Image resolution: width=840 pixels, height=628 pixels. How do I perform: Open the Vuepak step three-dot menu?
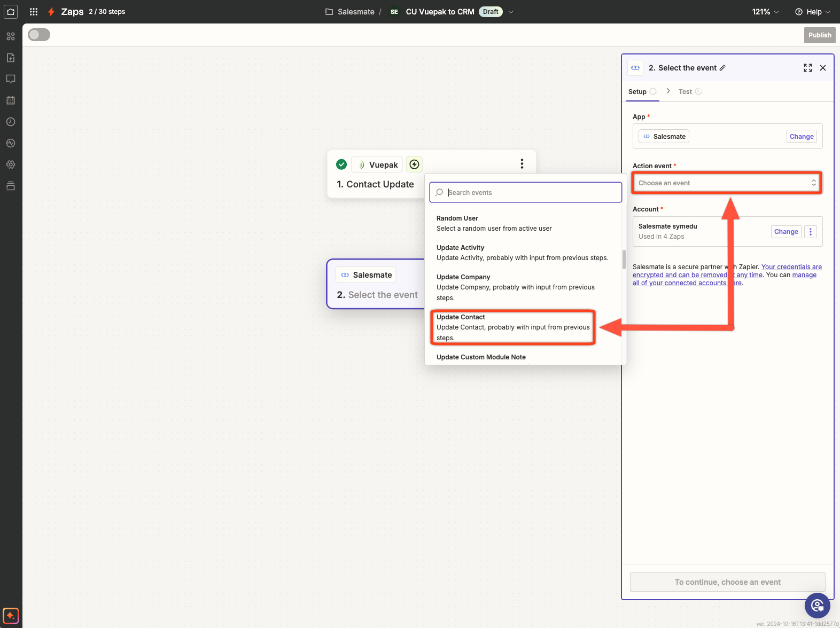pyautogui.click(x=522, y=164)
